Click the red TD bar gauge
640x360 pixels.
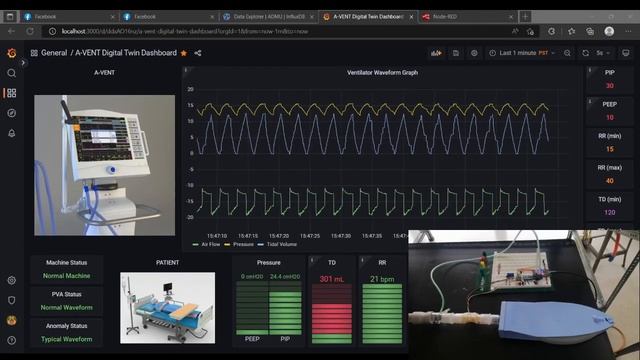coord(332,313)
